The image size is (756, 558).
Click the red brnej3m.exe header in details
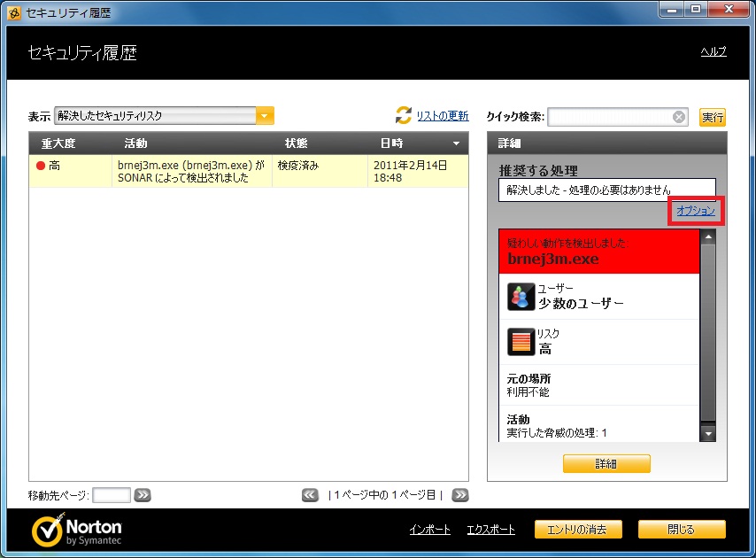598,252
